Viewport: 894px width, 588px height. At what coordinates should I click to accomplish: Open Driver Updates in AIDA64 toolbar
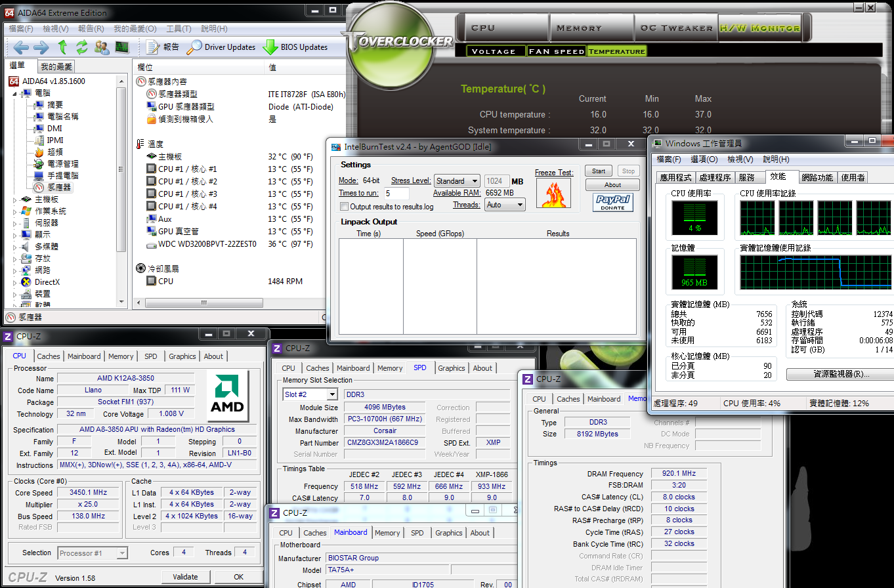(x=221, y=47)
